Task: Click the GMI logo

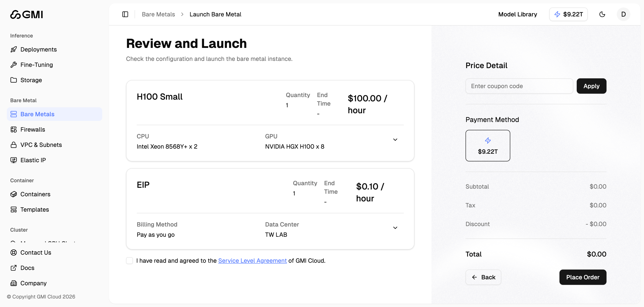Action: click(26, 14)
